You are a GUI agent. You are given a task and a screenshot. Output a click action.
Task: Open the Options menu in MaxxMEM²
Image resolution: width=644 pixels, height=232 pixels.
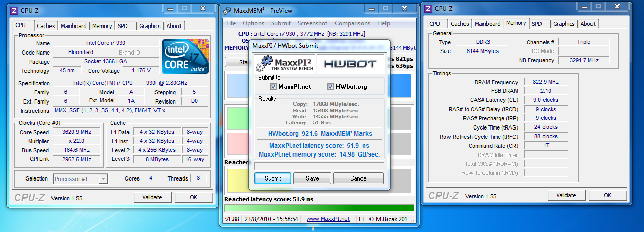click(253, 23)
